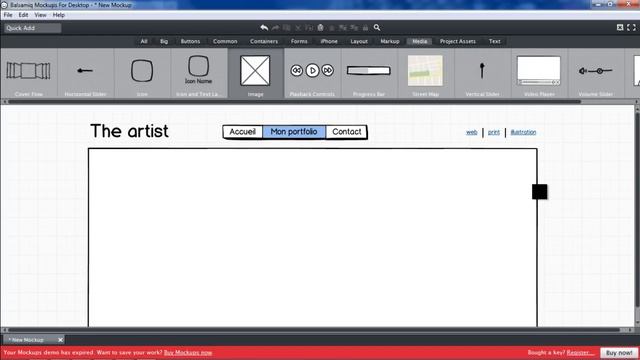Open the Edit menu
The width and height of the screenshot is (640, 360).
(23, 15)
